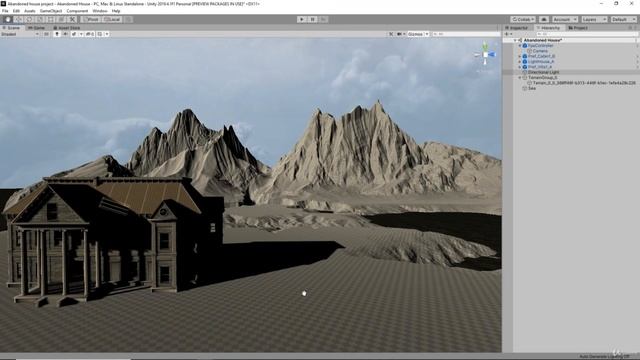Toggle scene audio button

[66, 34]
